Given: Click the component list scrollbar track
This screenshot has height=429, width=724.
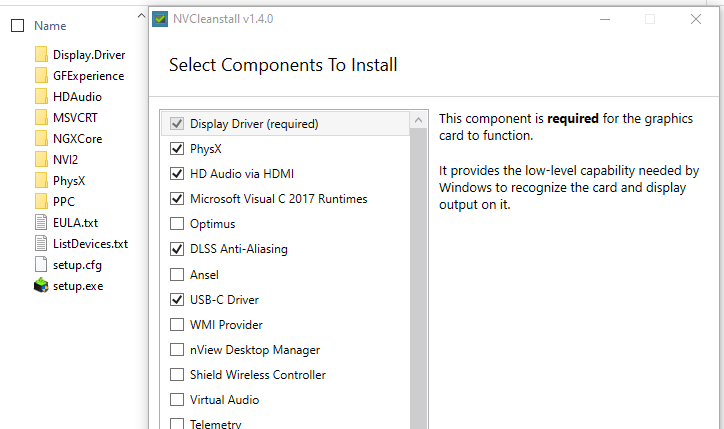Looking at the screenshot, I should 418,279.
